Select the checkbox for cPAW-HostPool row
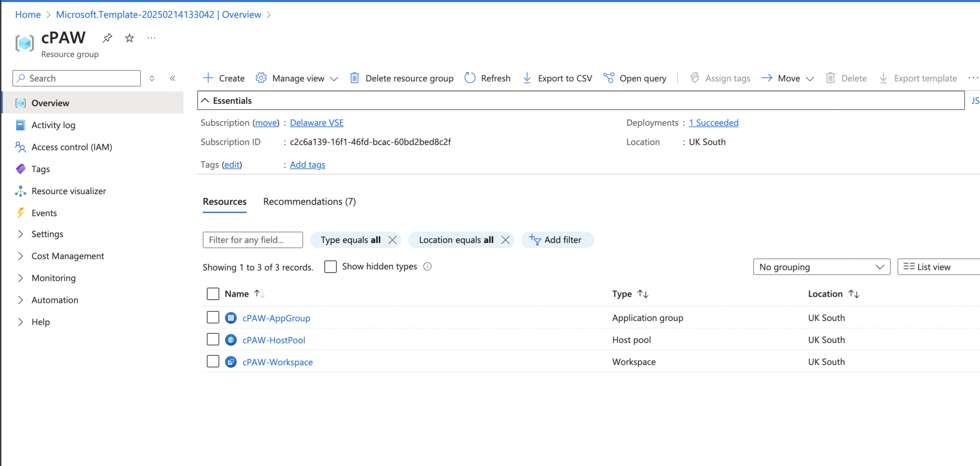Image resolution: width=980 pixels, height=466 pixels. 213,339
